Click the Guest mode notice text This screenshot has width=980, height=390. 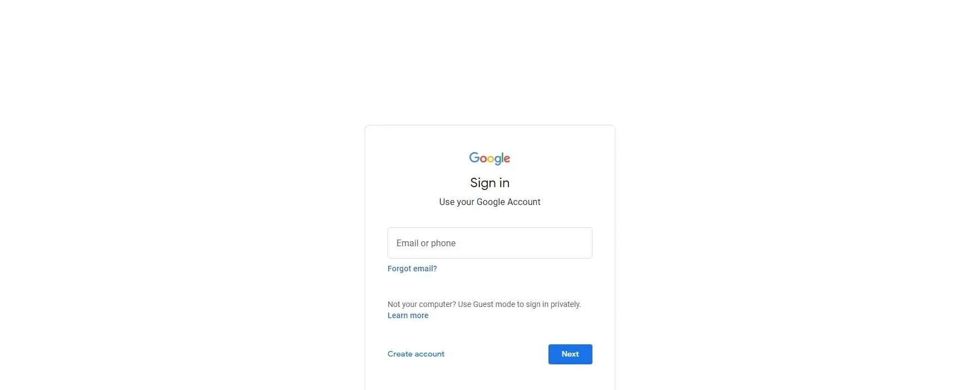point(484,304)
